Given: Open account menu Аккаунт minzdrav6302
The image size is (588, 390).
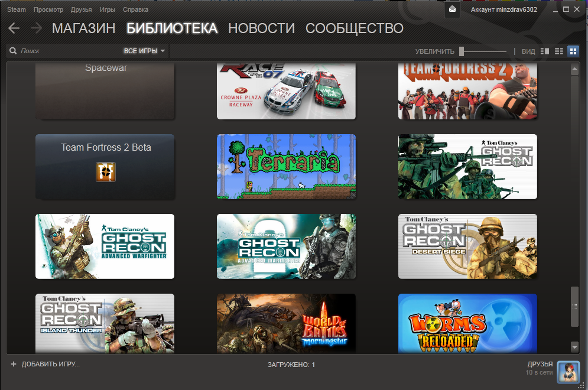Looking at the screenshot, I should coord(503,9).
